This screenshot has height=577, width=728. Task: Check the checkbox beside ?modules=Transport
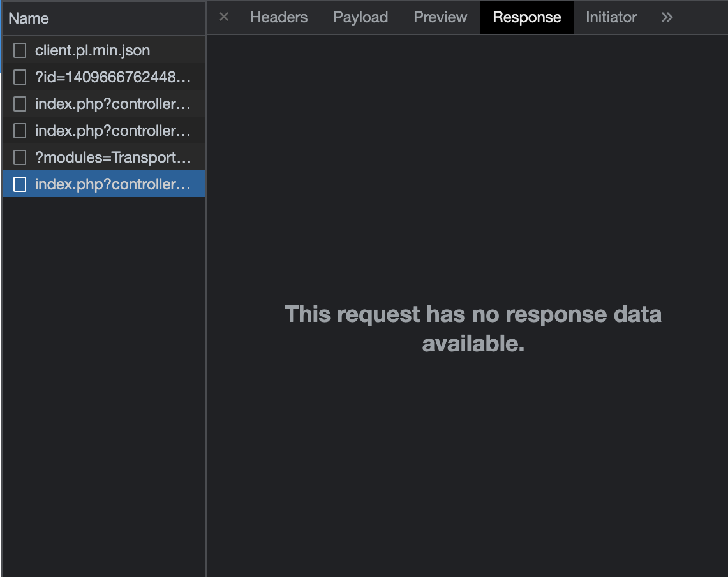tap(19, 157)
